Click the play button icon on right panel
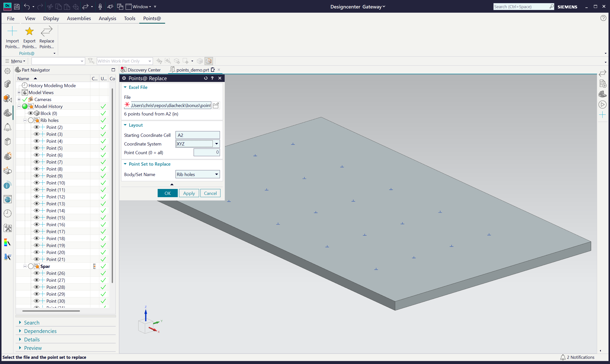 pyautogui.click(x=603, y=105)
